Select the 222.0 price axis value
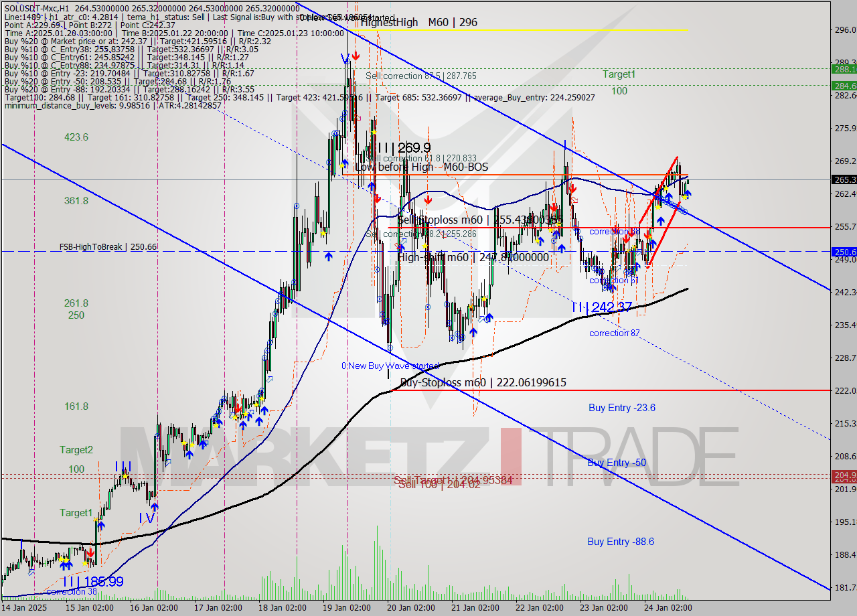This screenshot has height=616, width=857. pos(844,390)
